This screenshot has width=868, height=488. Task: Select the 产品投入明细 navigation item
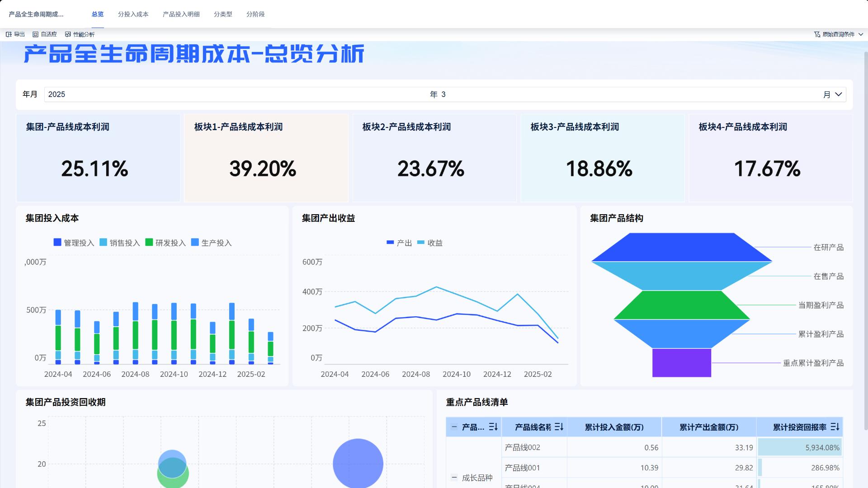pos(181,14)
